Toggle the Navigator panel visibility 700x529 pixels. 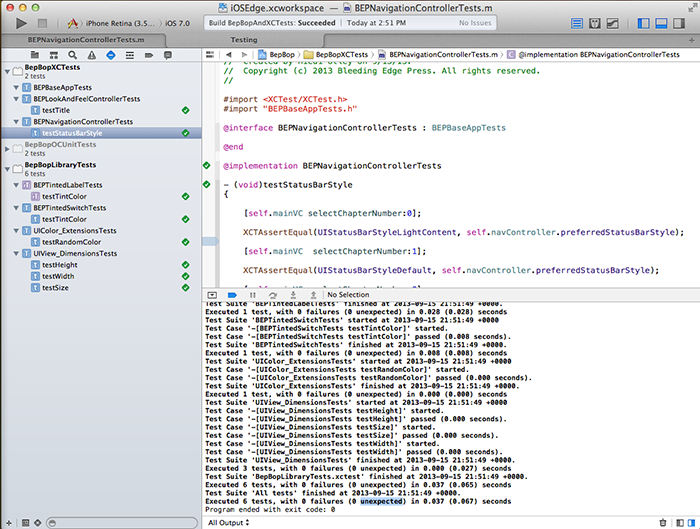(643, 23)
